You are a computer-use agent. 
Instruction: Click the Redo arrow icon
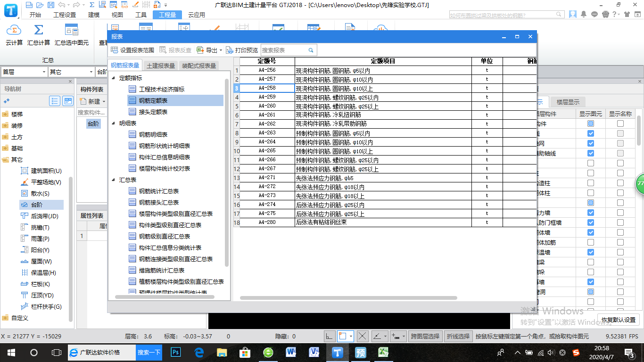(x=77, y=5)
